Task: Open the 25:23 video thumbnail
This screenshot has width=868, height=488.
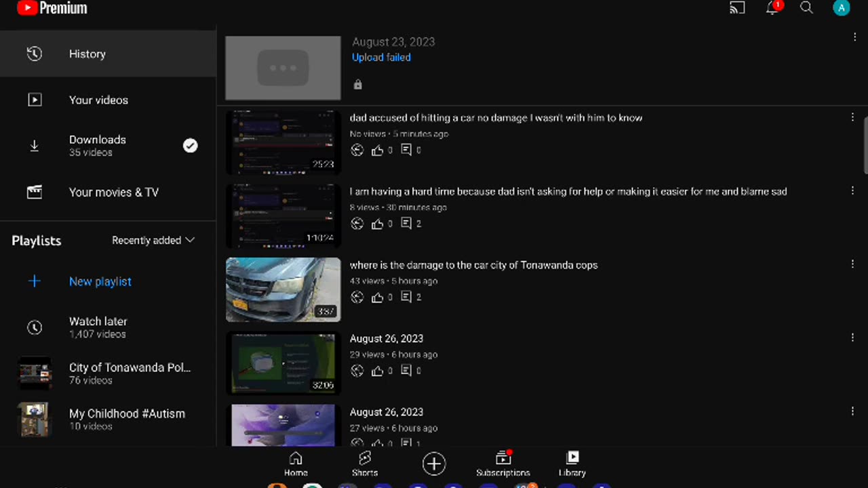Action: 283,142
